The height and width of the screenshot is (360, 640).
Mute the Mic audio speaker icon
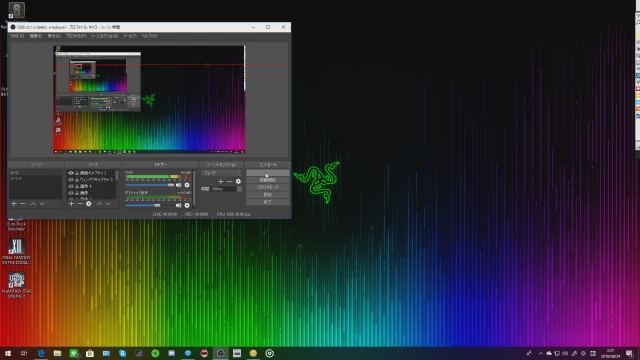178,185
